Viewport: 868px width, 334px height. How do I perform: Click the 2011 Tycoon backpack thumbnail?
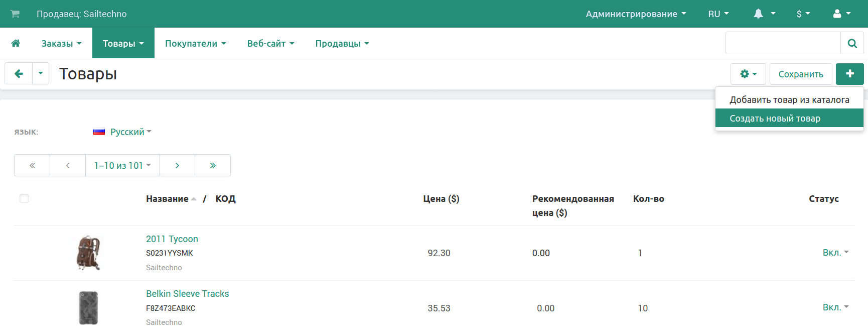pyautogui.click(x=88, y=253)
